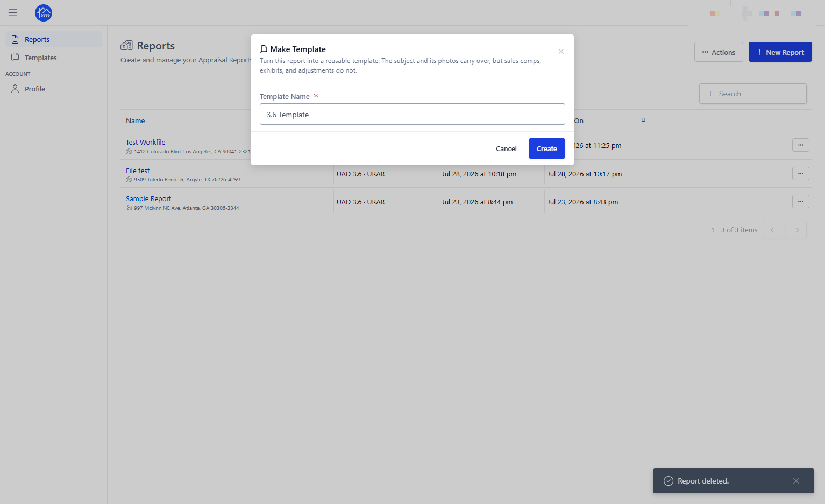The image size is (825, 504).
Task: Toggle sort on the date column header
Action: pyautogui.click(x=643, y=120)
